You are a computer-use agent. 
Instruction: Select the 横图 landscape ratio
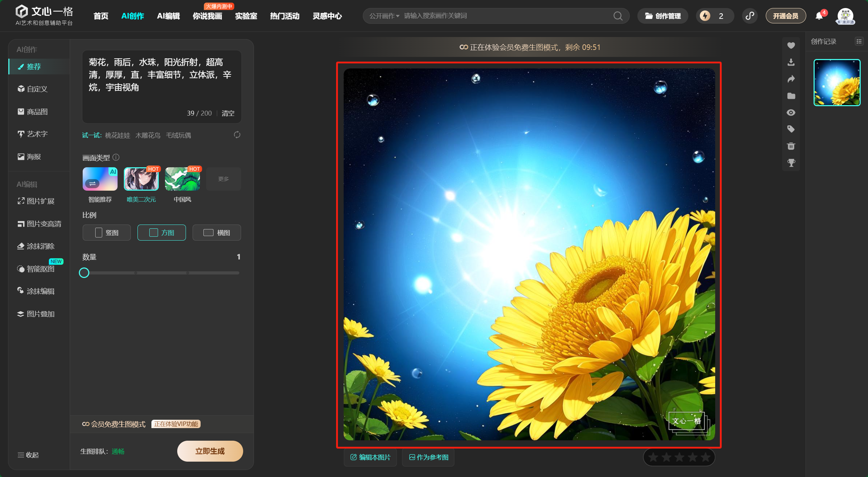(x=217, y=233)
